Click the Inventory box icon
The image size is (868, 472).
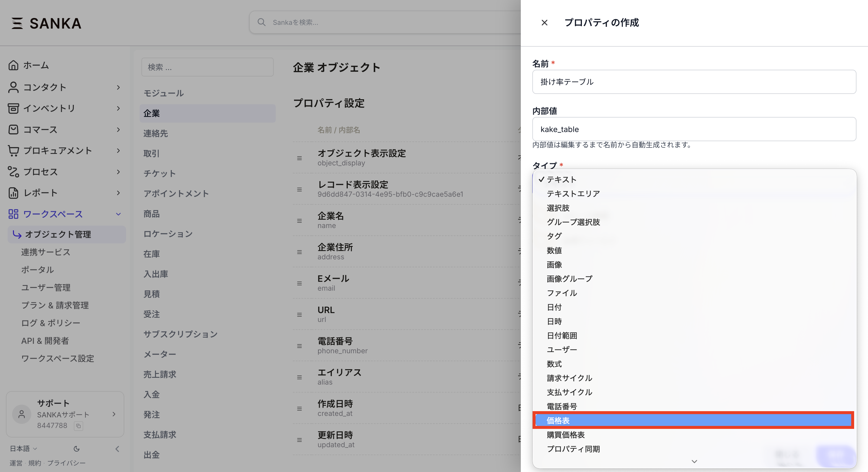click(13, 108)
